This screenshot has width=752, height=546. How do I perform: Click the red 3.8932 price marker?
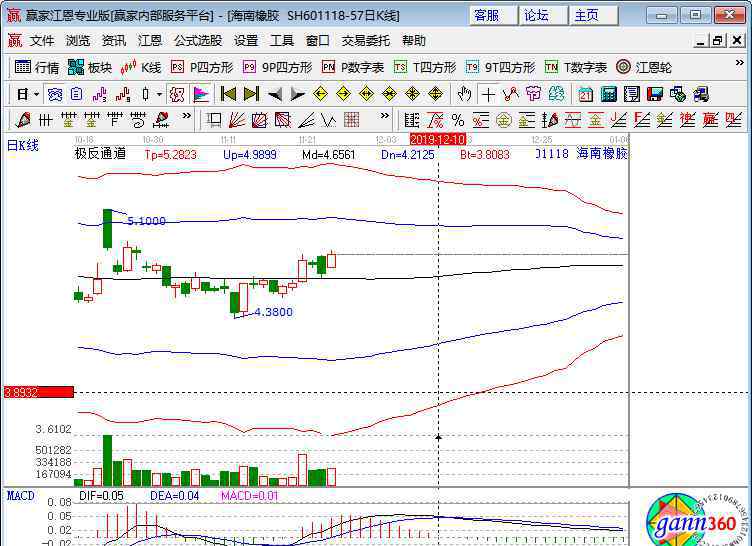tap(38, 392)
